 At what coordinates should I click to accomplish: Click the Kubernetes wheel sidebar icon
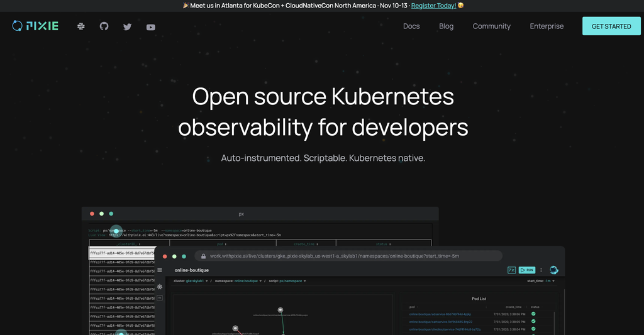click(160, 287)
